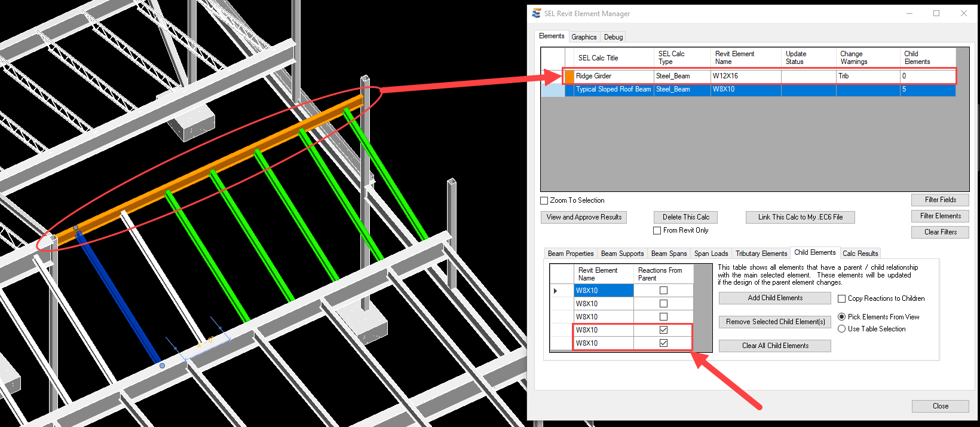Select the first W8X10 child element cell

click(604, 291)
